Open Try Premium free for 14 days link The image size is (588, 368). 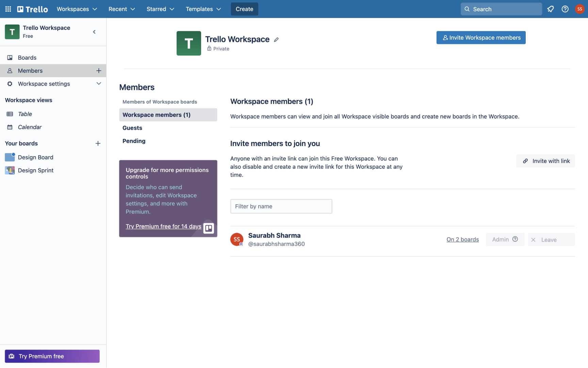click(x=163, y=226)
